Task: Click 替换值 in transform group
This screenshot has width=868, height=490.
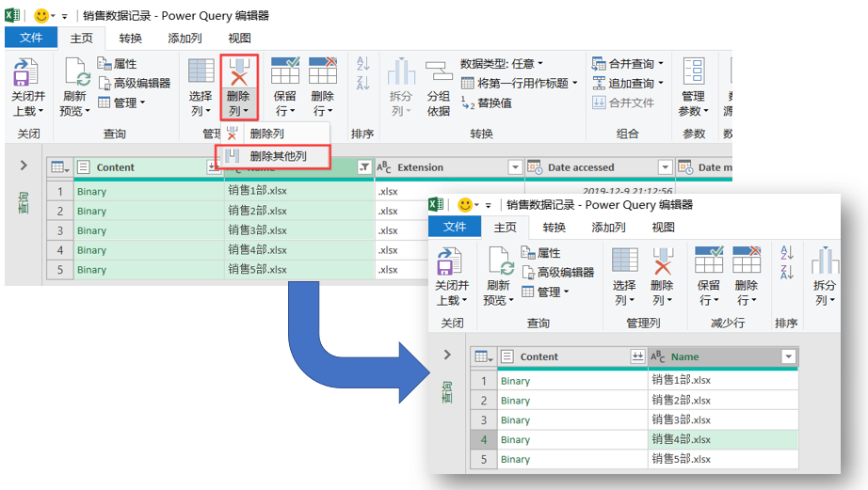Action: (487, 103)
